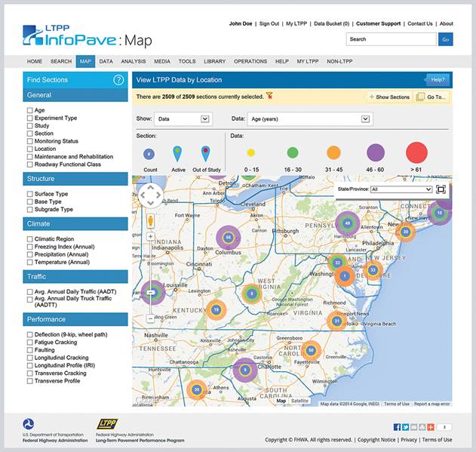476x452 pixels.
Task: Open the State/Province dropdown
Action: pyautogui.click(x=401, y=189)
